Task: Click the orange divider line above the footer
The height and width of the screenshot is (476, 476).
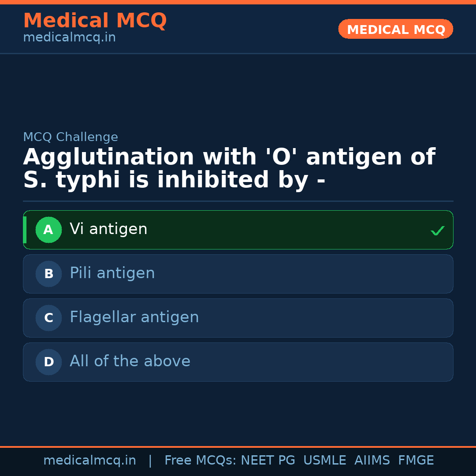Action: 238,446
